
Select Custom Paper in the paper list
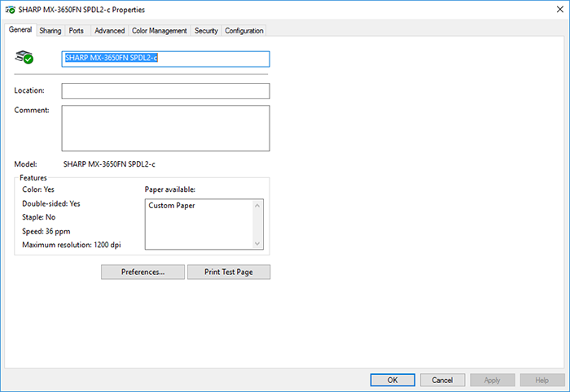coord(172,206)
